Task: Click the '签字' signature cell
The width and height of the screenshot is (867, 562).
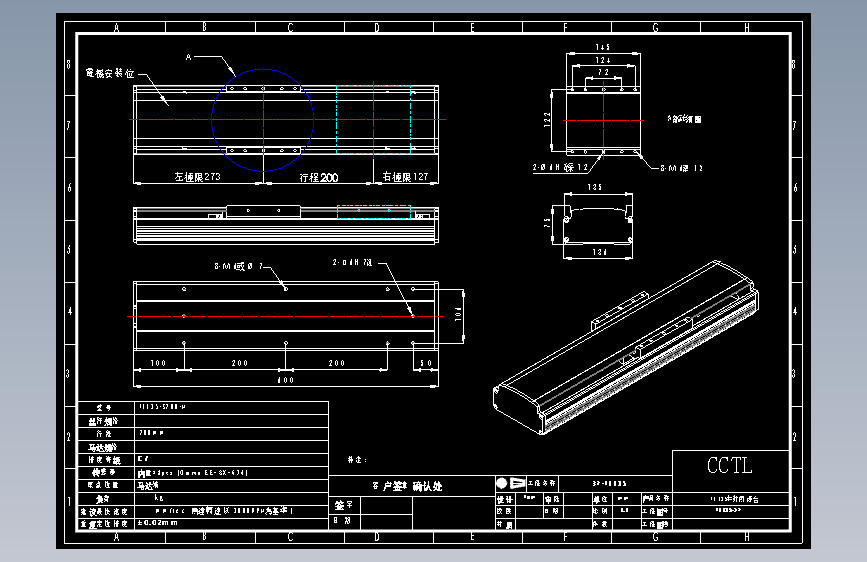Action: pyautogui.click(x=343, y=505)
